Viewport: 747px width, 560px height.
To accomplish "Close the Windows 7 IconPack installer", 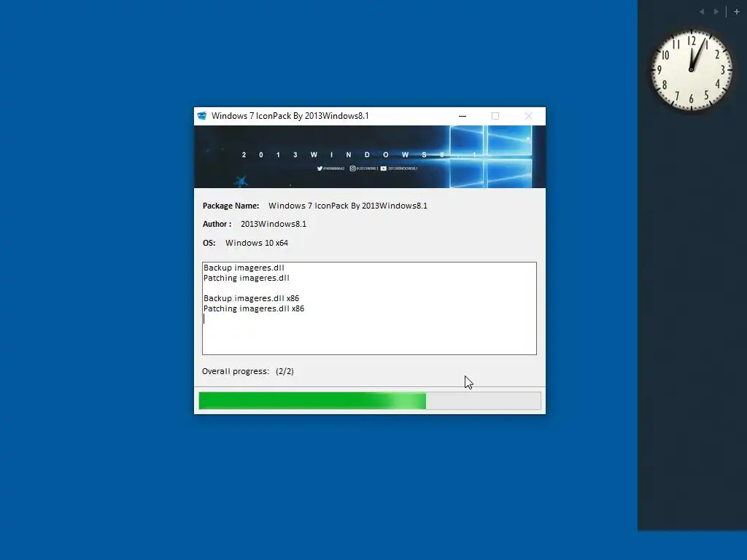I will 528,116.
